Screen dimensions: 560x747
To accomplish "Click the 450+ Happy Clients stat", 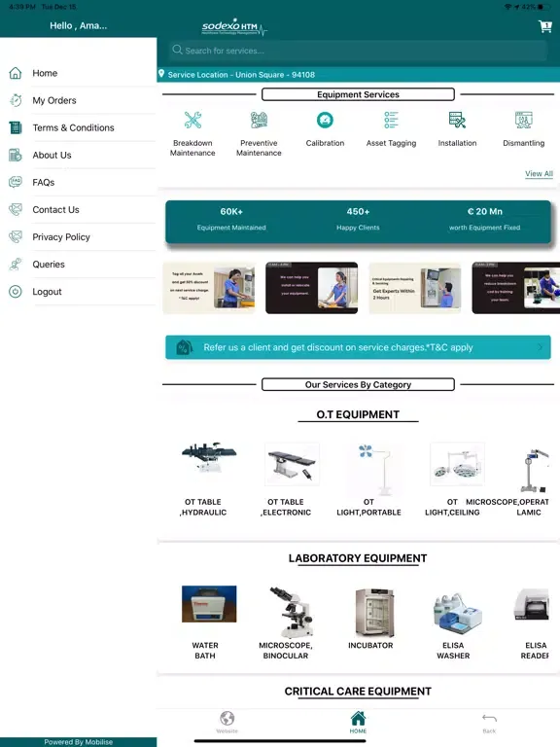I will tap(358, 219).
